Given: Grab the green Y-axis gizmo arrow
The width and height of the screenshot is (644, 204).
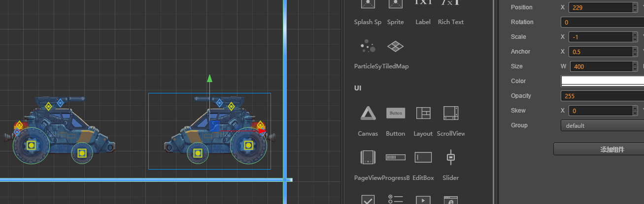Looking at the screenshot, I should pos(210,78).
